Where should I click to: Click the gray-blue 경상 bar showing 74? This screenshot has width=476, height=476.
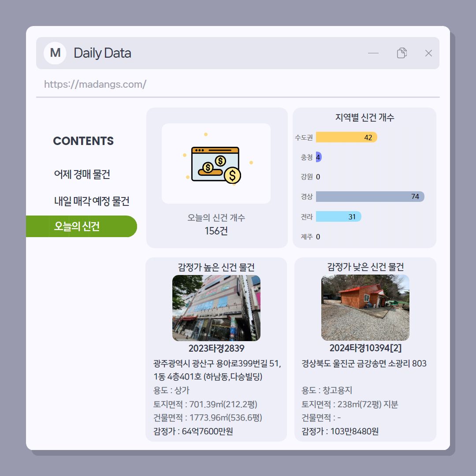370,197
